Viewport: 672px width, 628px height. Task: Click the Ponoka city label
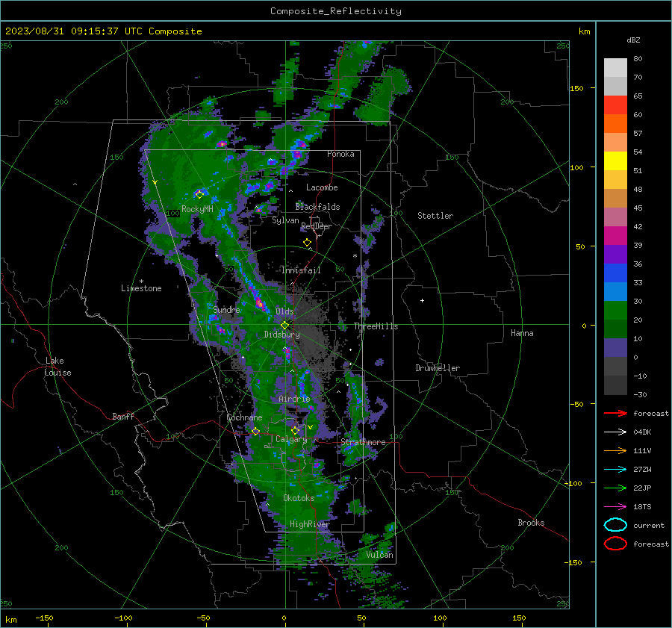pyautogui.click(x=340, y=154)
